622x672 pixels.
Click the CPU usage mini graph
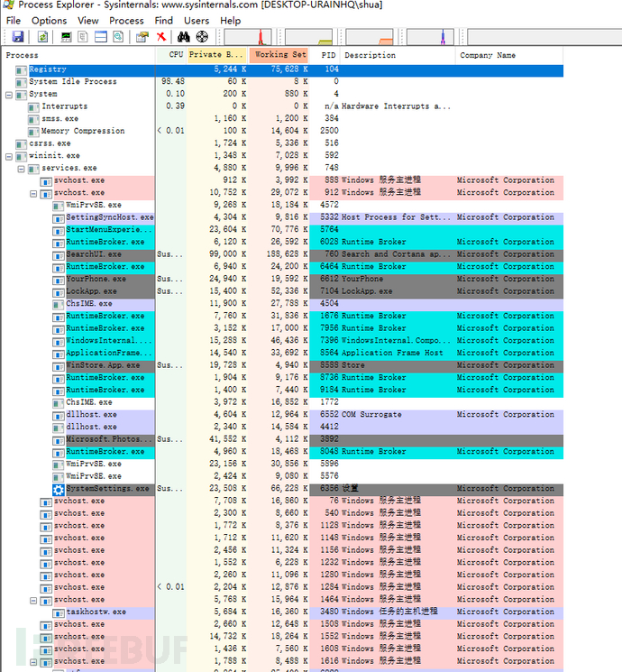(248, 37)
